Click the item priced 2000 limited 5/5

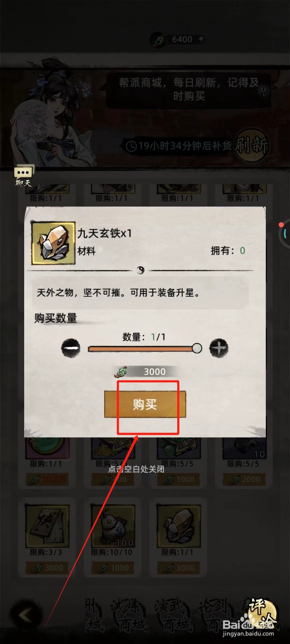pos(243,462)
